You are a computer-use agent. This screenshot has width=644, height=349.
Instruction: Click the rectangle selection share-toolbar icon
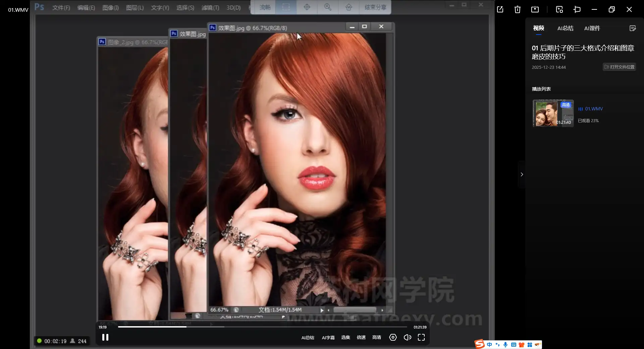point(286,7)
